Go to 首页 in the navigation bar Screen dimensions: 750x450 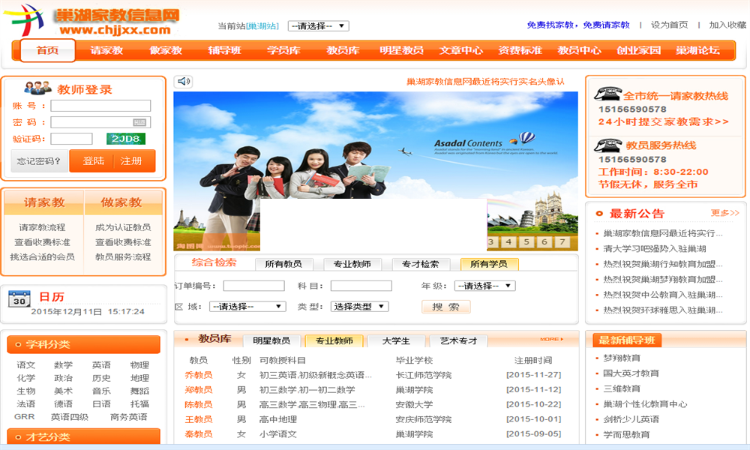[47, 51]
